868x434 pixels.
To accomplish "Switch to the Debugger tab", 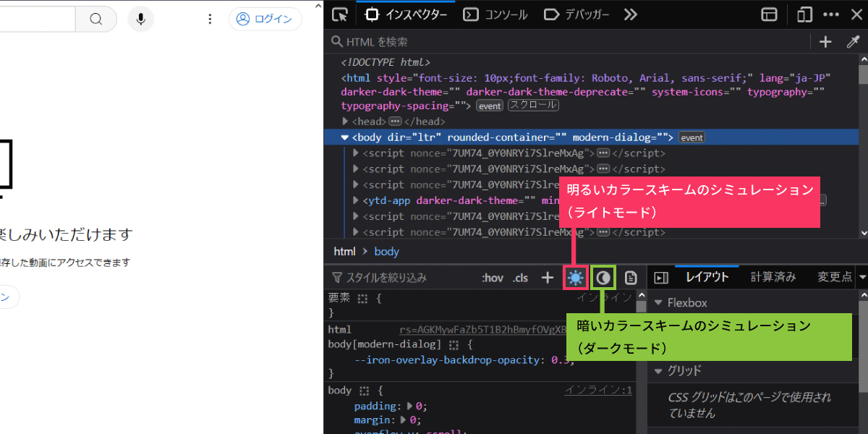I will tap(576, 14).
